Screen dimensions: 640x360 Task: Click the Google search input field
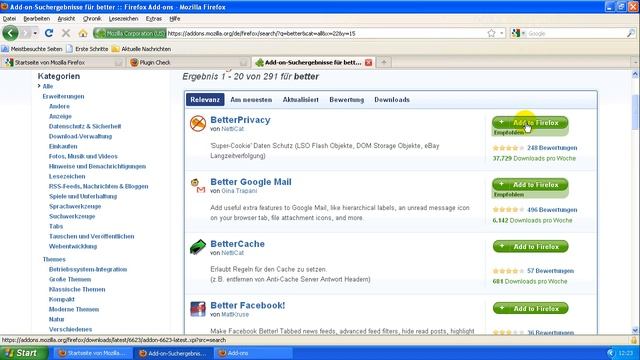pos(576,33)
